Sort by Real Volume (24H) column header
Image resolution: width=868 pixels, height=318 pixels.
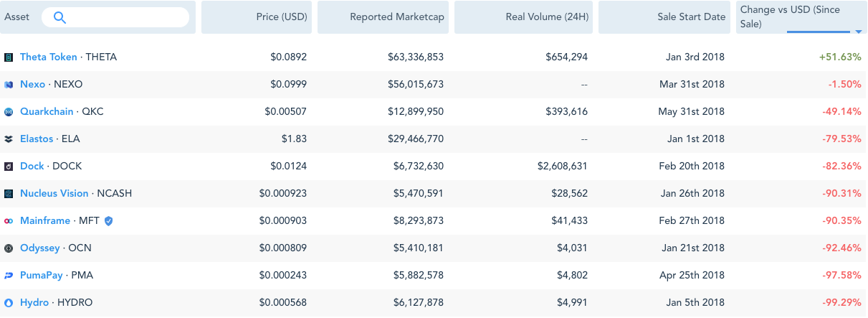coord(523,17)
